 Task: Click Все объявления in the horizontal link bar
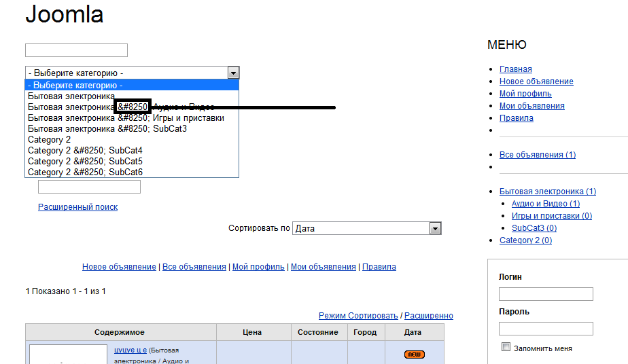tap(194, 267)
